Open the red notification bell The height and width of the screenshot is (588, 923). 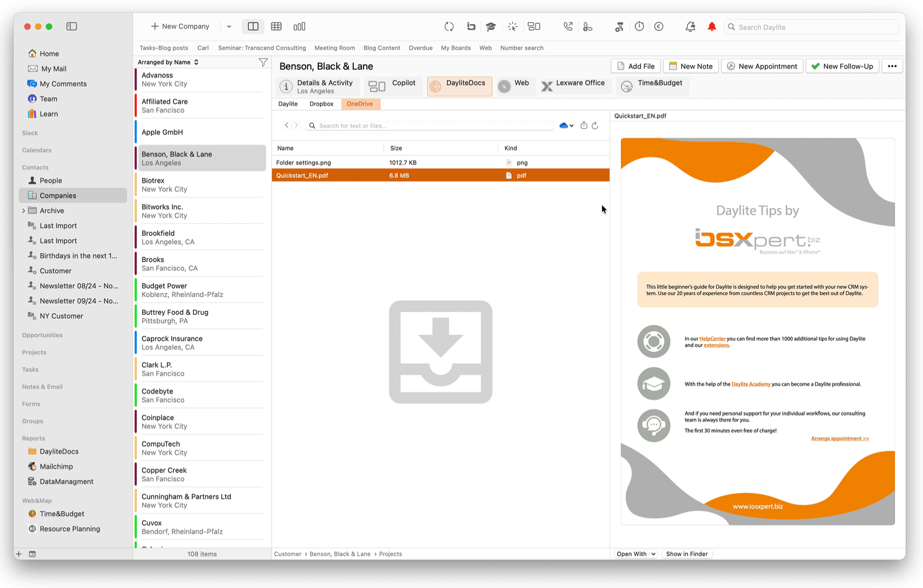click(x=712, y=26)
